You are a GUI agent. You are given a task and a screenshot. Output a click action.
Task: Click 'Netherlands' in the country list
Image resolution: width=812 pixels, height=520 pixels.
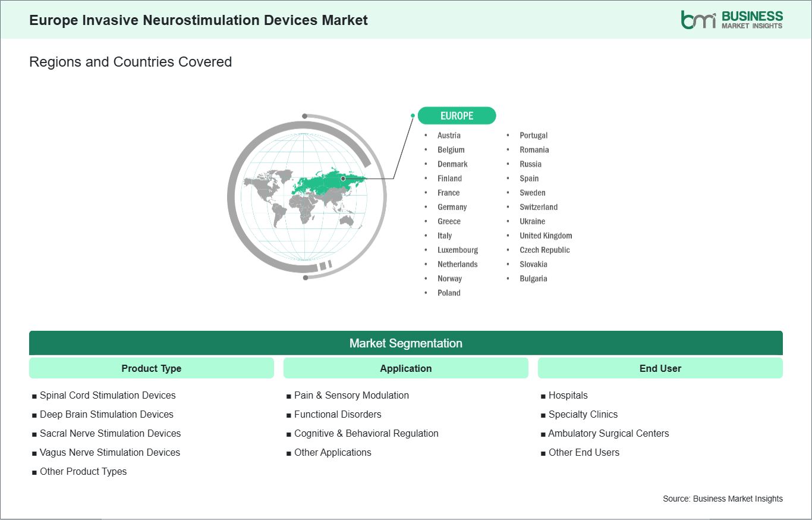pos(458,264)
